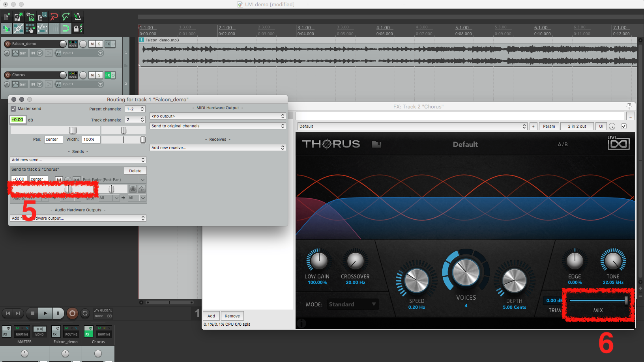Click the Remove FX button
This screenshot has height=362, width=644.
pyautogui.click(x=232, y=316)
